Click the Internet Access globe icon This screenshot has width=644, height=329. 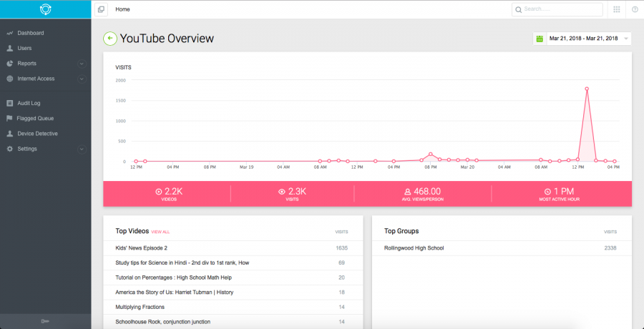10,79
